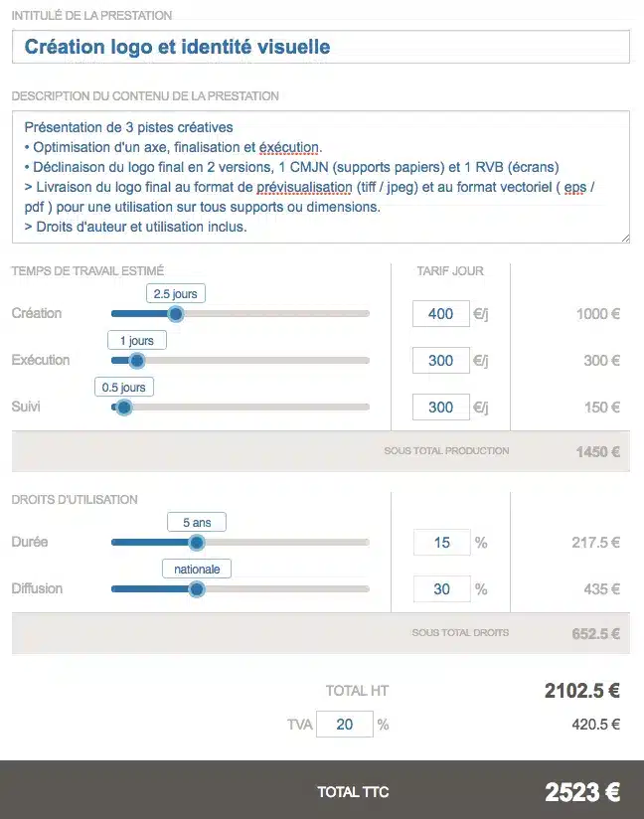Click the production subtotal 1450 €
Viewport: 644px width, 819px height.
pos(597,451)
